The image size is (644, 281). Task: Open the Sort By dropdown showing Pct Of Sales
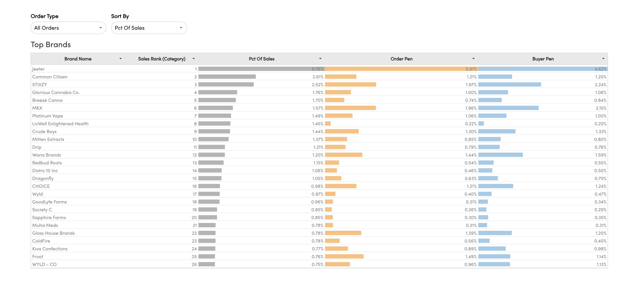[x=149, y=28]
